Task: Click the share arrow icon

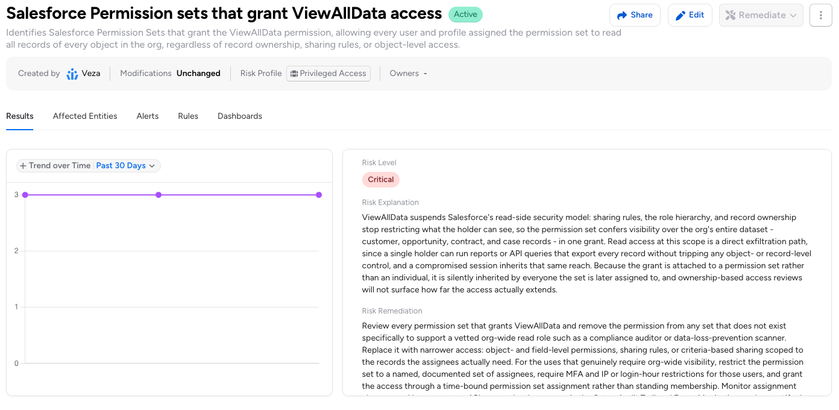Action: coord(622,16)
